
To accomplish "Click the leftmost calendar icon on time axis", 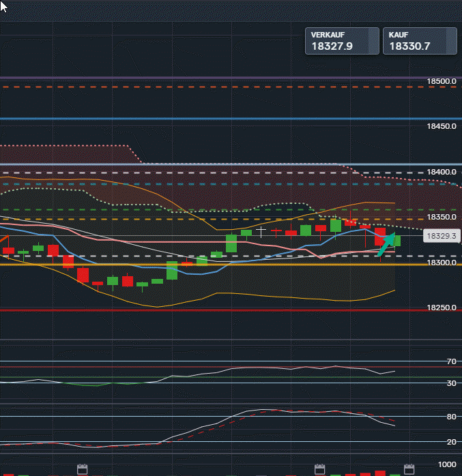I will (82, 469).
